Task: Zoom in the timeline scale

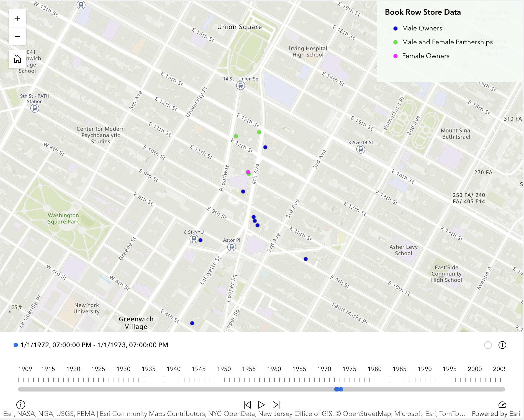Action: pyautogui.click(x=502, y=345)
